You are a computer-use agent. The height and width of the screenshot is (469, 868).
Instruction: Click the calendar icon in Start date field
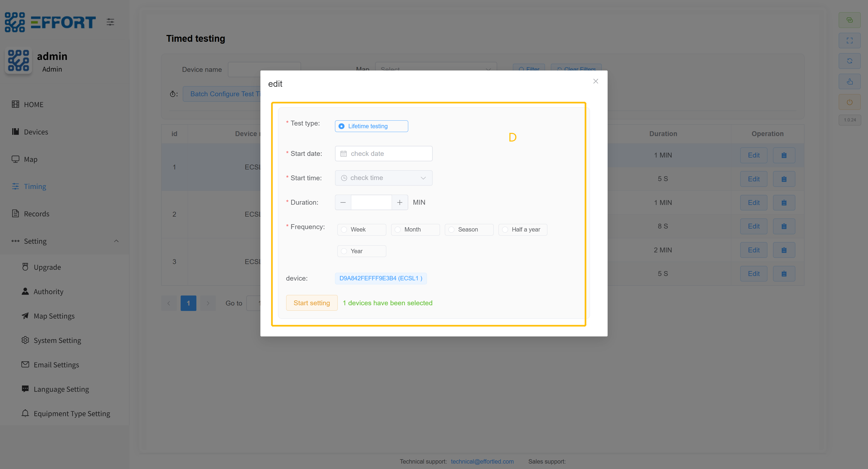pyautogui.click(x=343, y=153)
